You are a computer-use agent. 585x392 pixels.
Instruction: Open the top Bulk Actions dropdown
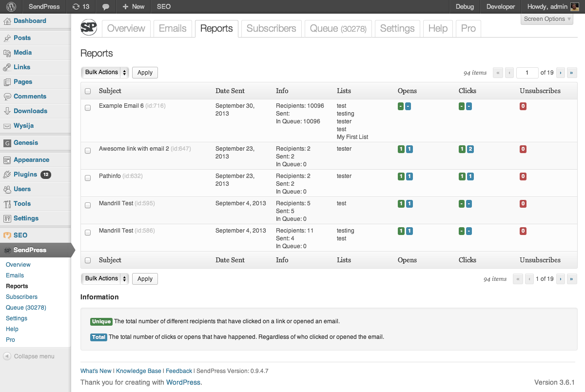click(x=105, y=73)
